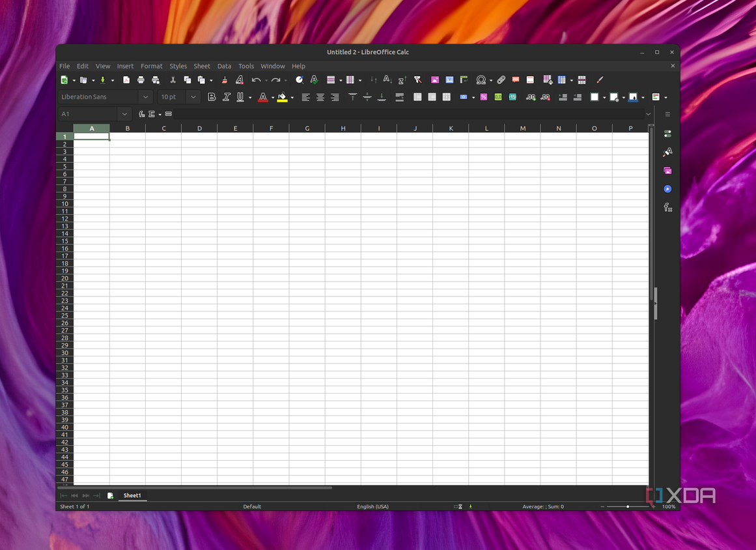Insert a comment

pos(516,80)
